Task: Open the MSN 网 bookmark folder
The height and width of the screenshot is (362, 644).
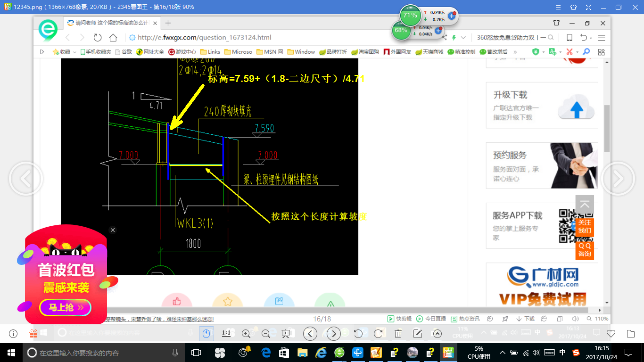Action: click(270, 52)
